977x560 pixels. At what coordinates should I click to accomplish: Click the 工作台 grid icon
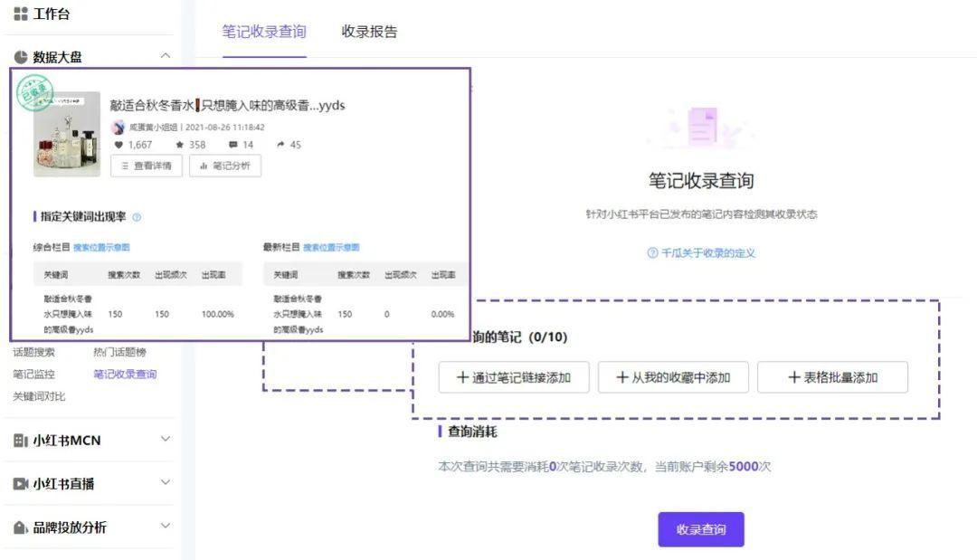coord(20,14)
